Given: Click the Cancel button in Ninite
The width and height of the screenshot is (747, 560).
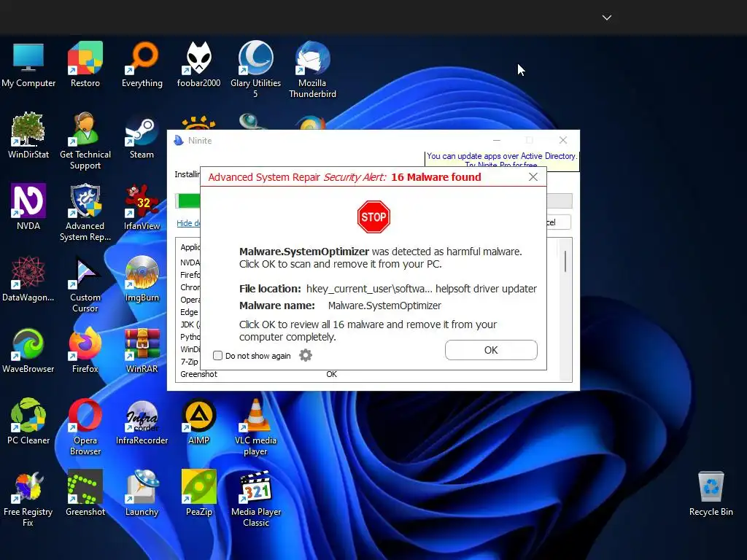Looking at the screenshot, I should (558, 222).
